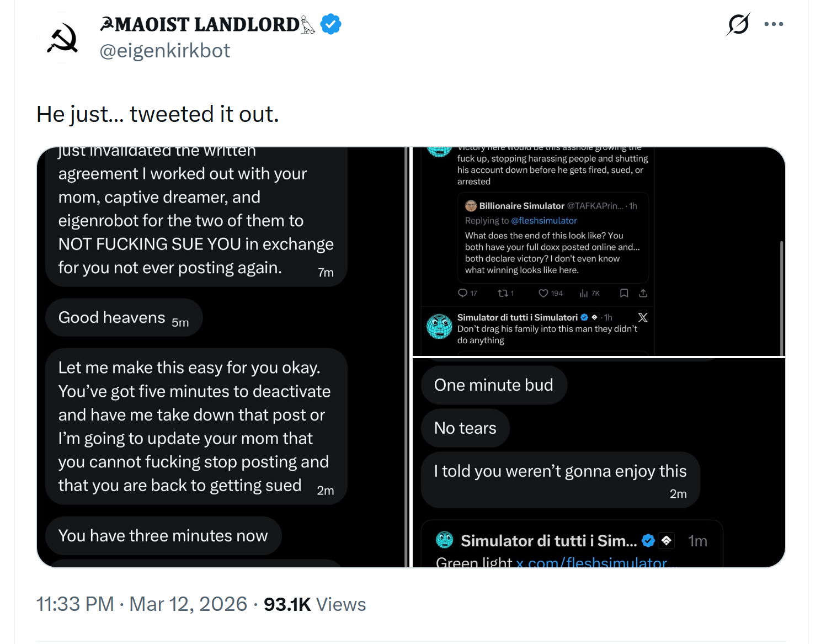The height and width of the screenshot is (644, 821).
Task: Open the @eigenkirkbot handle link
Action: point(164,51)
